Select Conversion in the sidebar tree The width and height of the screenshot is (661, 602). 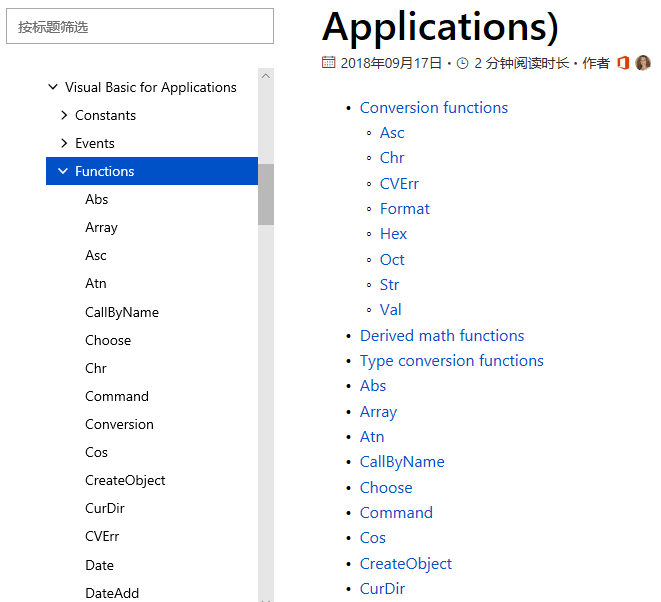click(x=119, y=424)
